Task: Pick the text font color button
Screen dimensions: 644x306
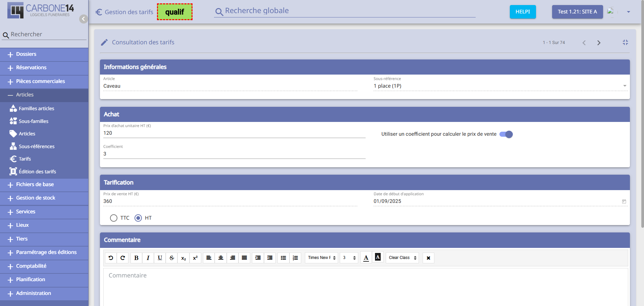Action: tap(366, 258)
